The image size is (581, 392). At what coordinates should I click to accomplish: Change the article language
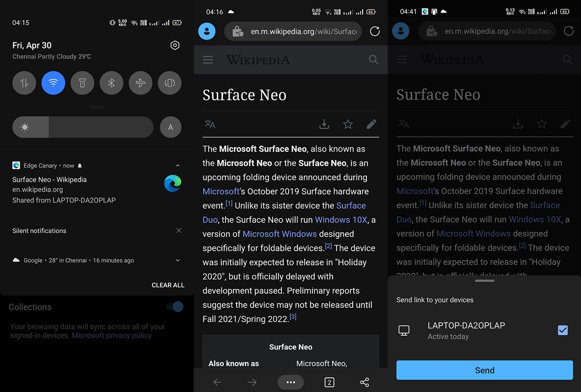click(210, 124)
